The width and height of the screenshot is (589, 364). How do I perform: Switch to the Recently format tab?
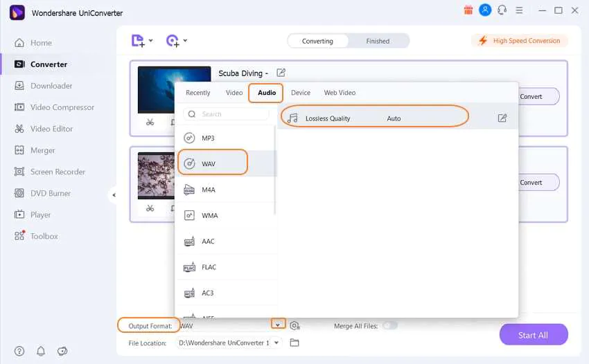(x=198, y=93)
